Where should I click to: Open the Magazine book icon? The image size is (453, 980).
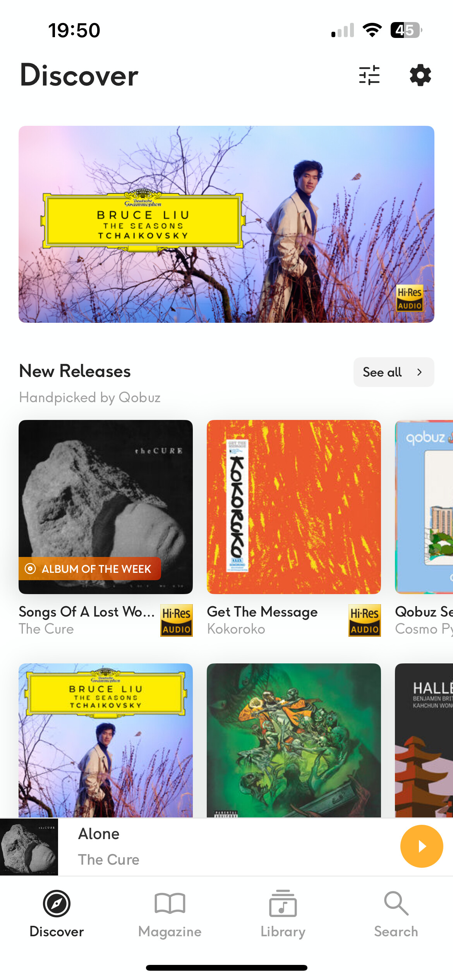(170, 904)
